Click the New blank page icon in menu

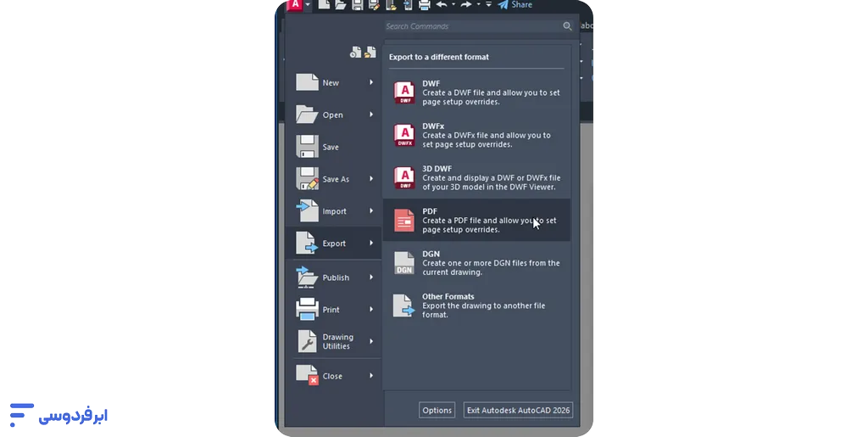point(307,82)
